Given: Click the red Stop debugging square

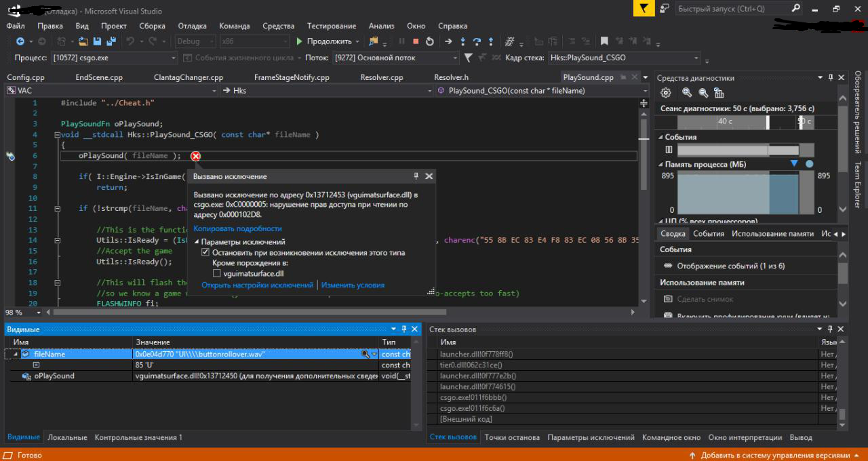Looking at the screenshot, I should [416, 41].
